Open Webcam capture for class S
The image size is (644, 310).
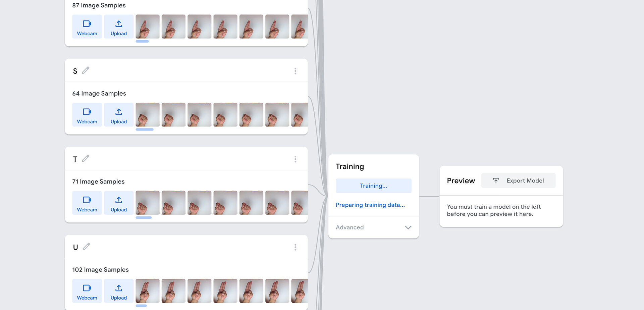coord(87,115)
